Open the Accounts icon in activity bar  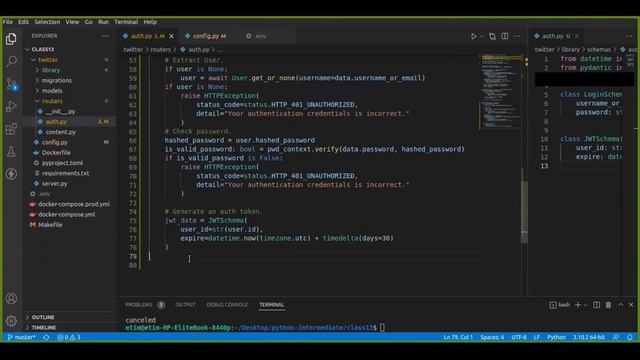point(11,299)
